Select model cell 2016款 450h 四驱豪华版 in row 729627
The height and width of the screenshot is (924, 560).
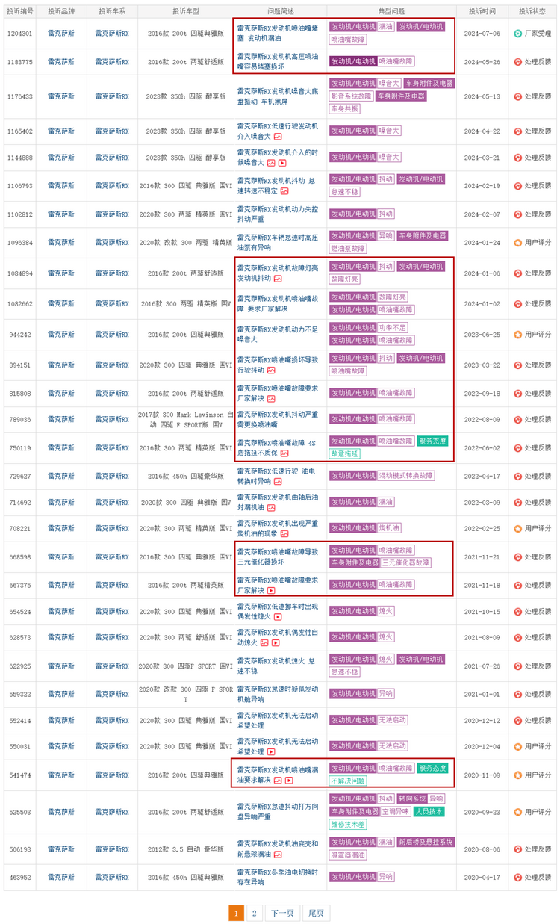185,476
